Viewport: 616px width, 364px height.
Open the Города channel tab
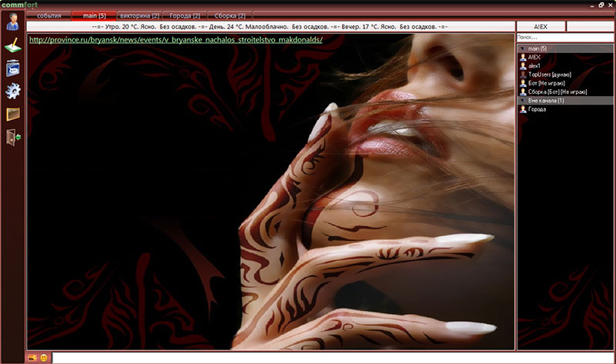pyautogui.click(x=185, y=15)
